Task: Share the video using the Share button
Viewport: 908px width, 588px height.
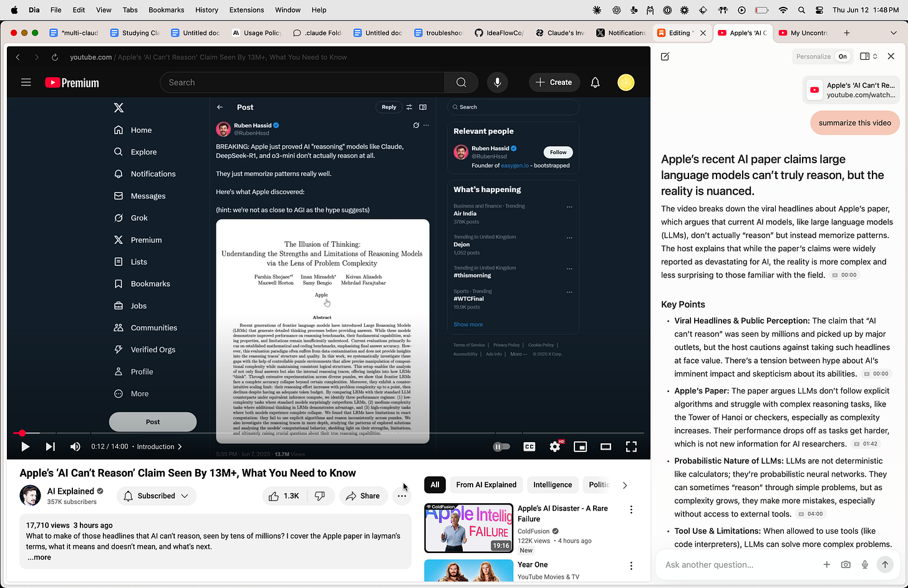Action: [x=363, y=496]
